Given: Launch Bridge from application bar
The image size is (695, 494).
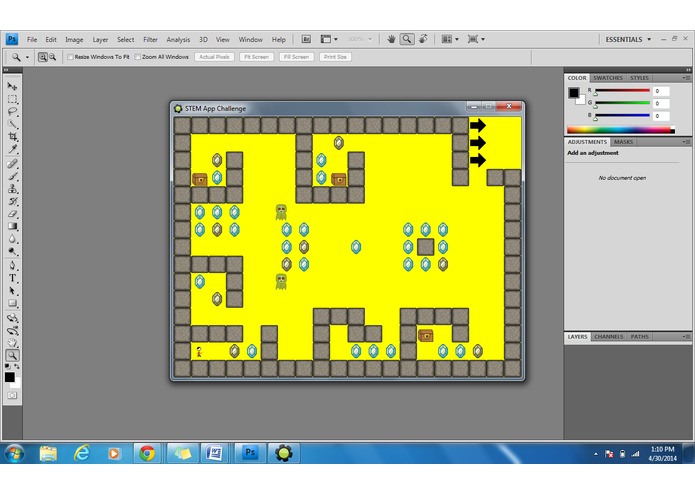Looking at the screenshot, I should pos(306,39).
